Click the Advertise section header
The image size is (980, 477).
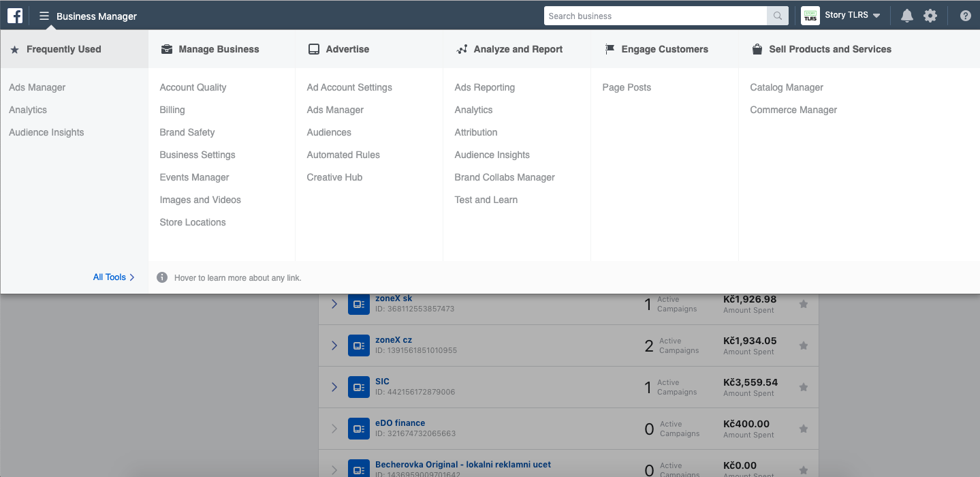pyautogui.click(x=338, y=49)
